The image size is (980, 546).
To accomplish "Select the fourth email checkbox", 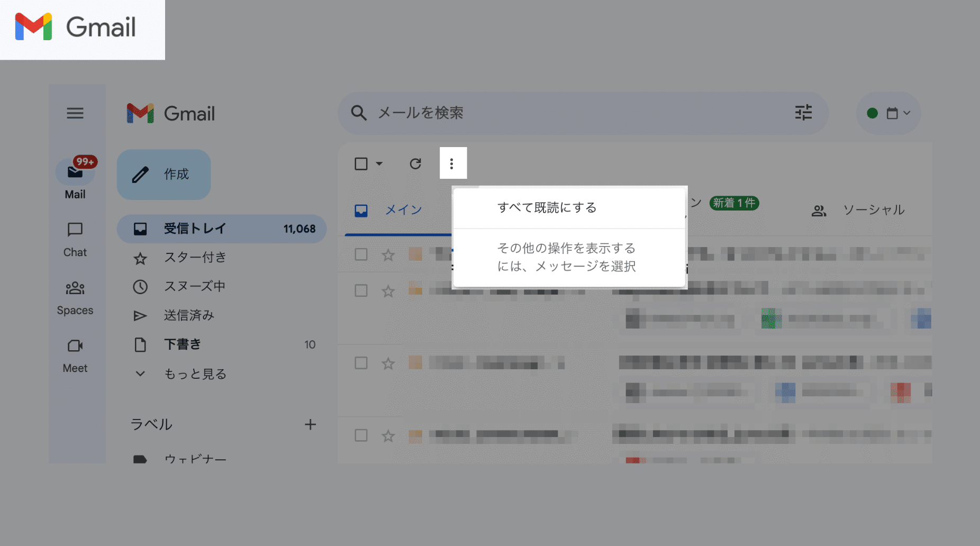I will (361, 435).
